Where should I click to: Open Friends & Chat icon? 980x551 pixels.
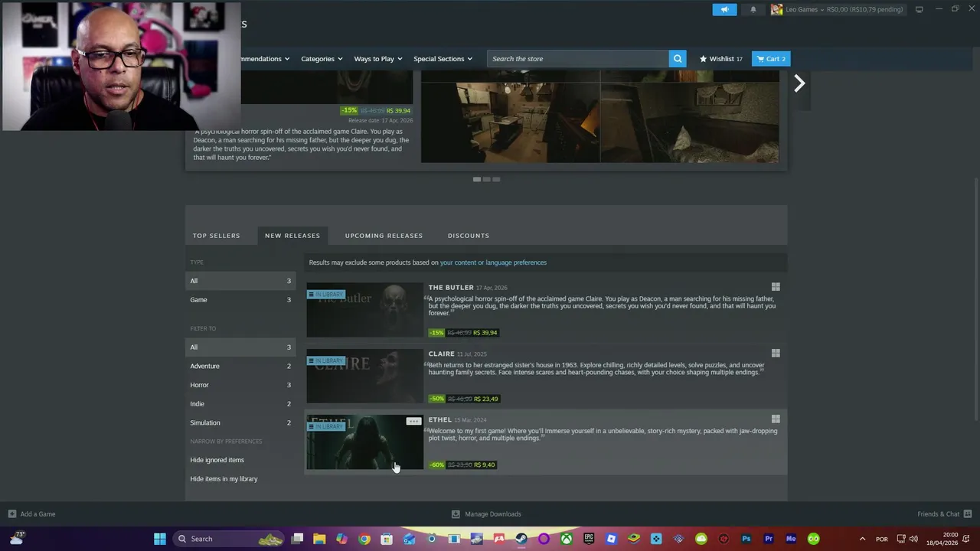pyautogui.click(x=968, y=514)
